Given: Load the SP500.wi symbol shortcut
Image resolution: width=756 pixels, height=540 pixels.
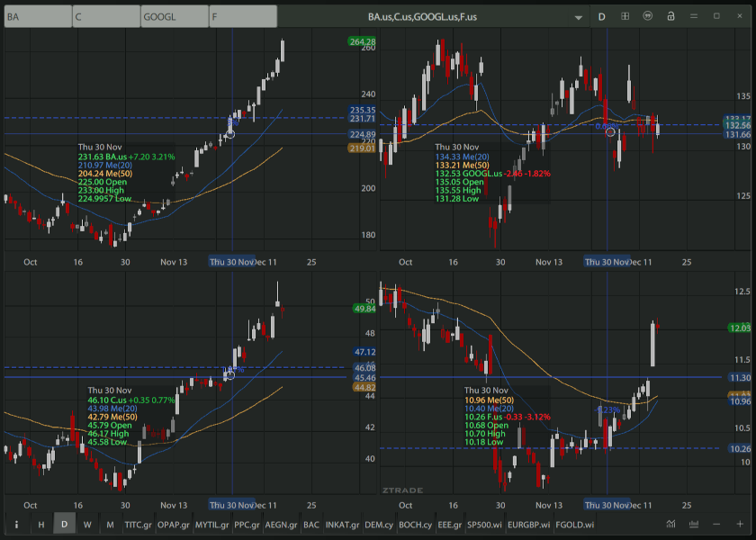Looking at the screenshot, I should (484, 524).
